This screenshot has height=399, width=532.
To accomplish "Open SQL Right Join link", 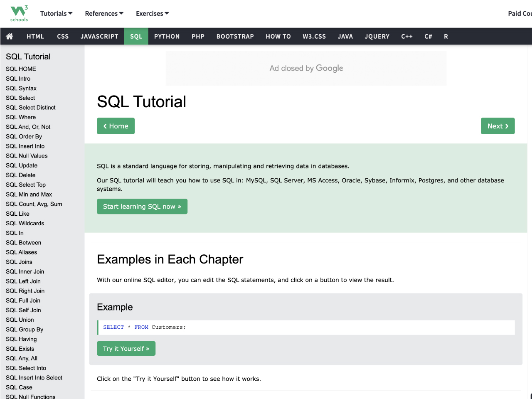I will click(x=25, y=291).
